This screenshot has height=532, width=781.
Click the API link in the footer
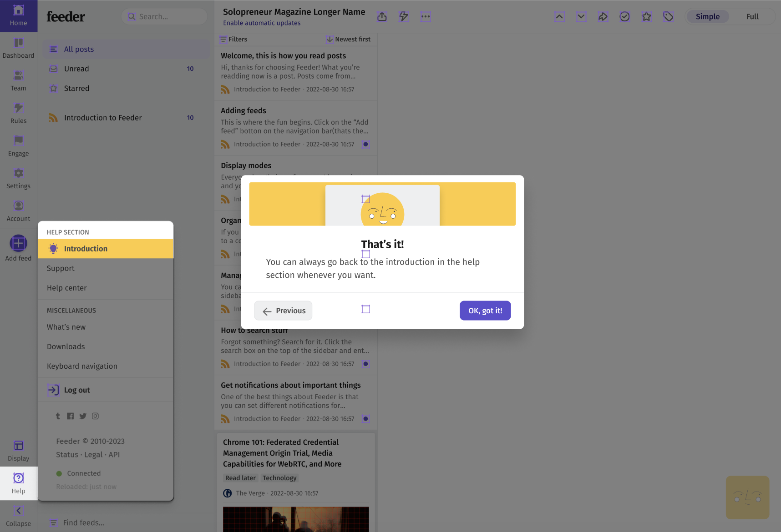tap(114, 455)
